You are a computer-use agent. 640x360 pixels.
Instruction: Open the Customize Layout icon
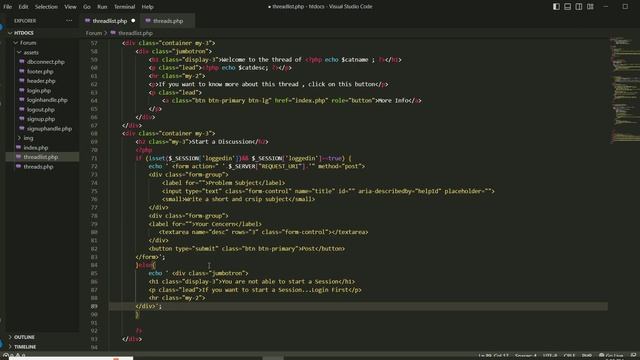590,7
